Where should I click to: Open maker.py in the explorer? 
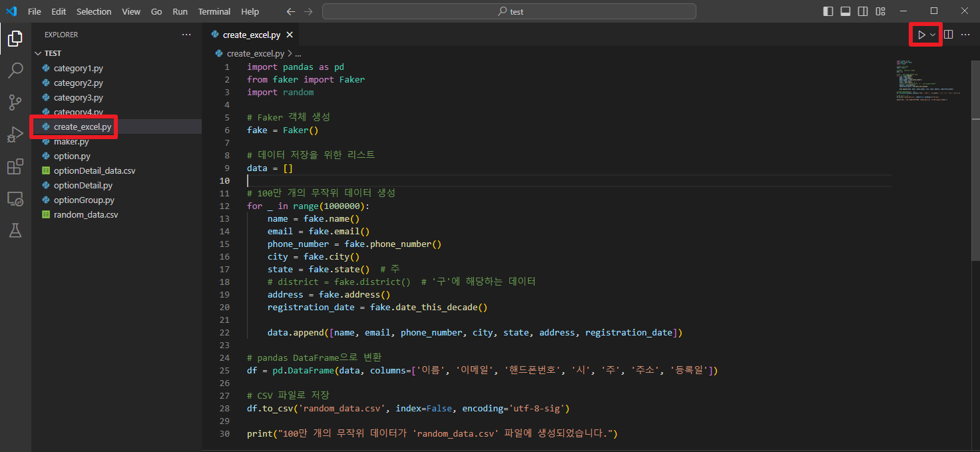coord(117,141)
